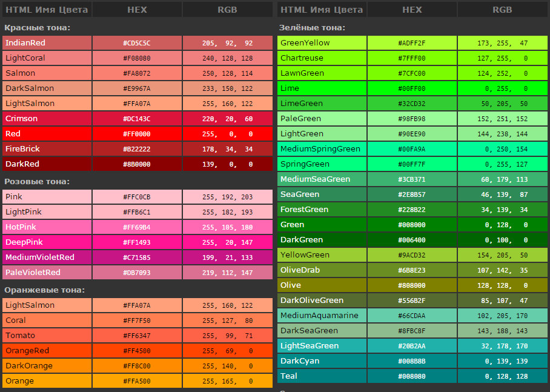The height and width of the screenshot is (392, 550).
Task: Click the LawnGreen name cell
Action: pos(322,73)
